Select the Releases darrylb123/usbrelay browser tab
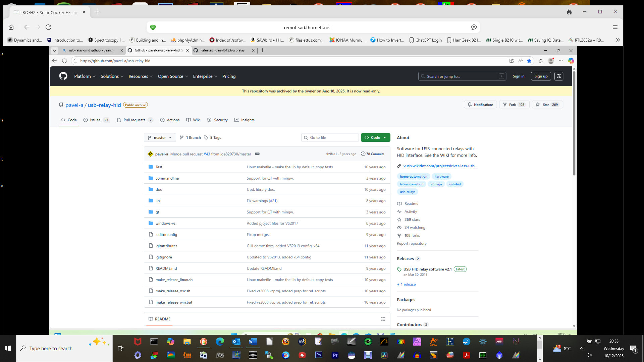The height and width of the screenshot is (362, 644). (x=223, y=50)
